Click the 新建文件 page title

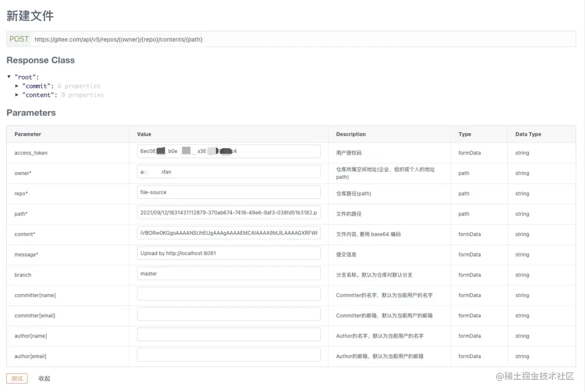30,16
